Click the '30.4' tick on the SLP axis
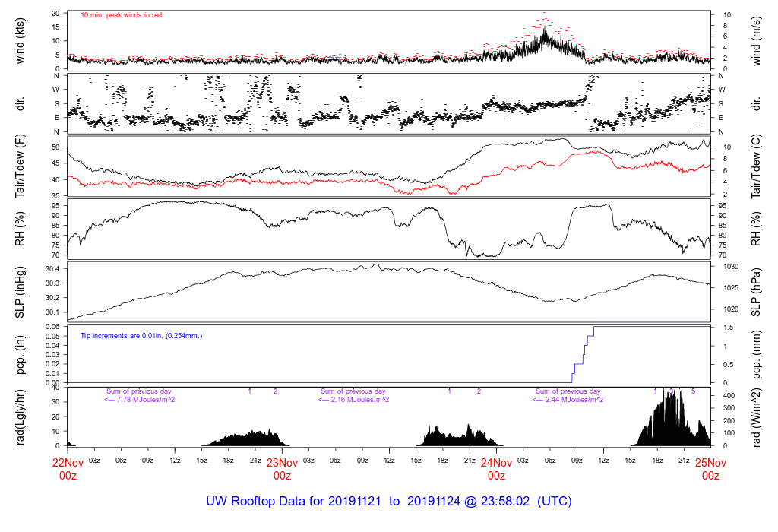 tap(52, 269)
